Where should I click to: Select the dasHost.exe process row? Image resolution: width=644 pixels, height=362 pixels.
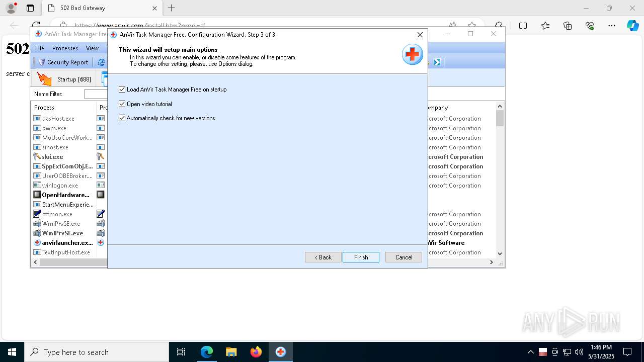click(x=64, y=119)
